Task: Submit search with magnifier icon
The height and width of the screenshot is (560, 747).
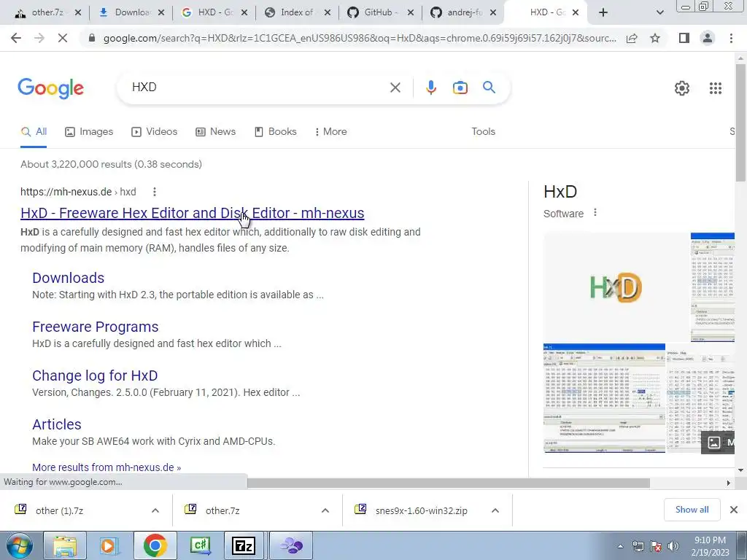Action: tap(489, 87)
